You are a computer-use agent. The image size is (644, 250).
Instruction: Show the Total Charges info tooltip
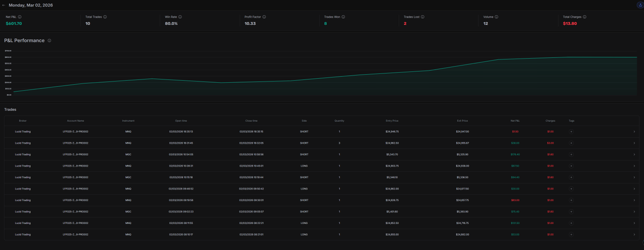[x=584, y=17]
